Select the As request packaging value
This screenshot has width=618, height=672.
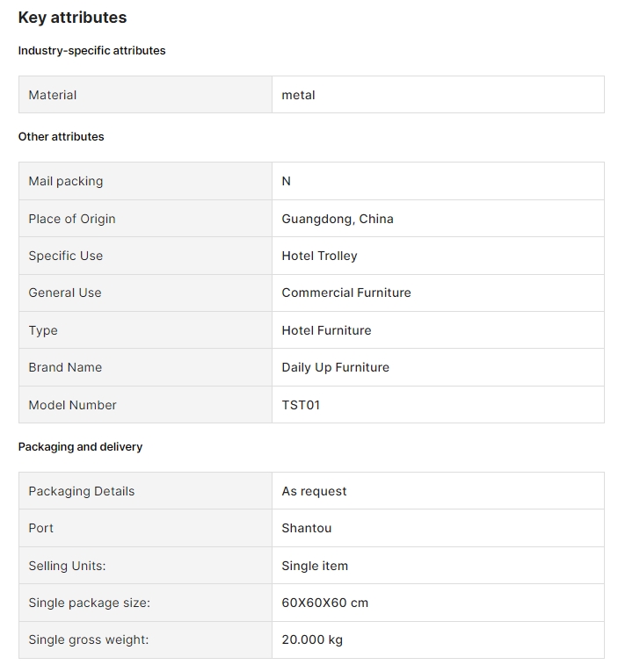click(x=314, y=491)
